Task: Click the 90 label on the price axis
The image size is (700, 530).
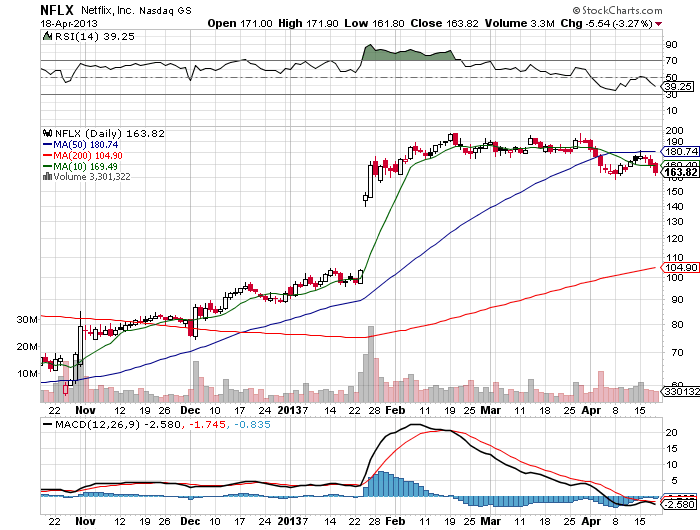Action: coord(677,299)
